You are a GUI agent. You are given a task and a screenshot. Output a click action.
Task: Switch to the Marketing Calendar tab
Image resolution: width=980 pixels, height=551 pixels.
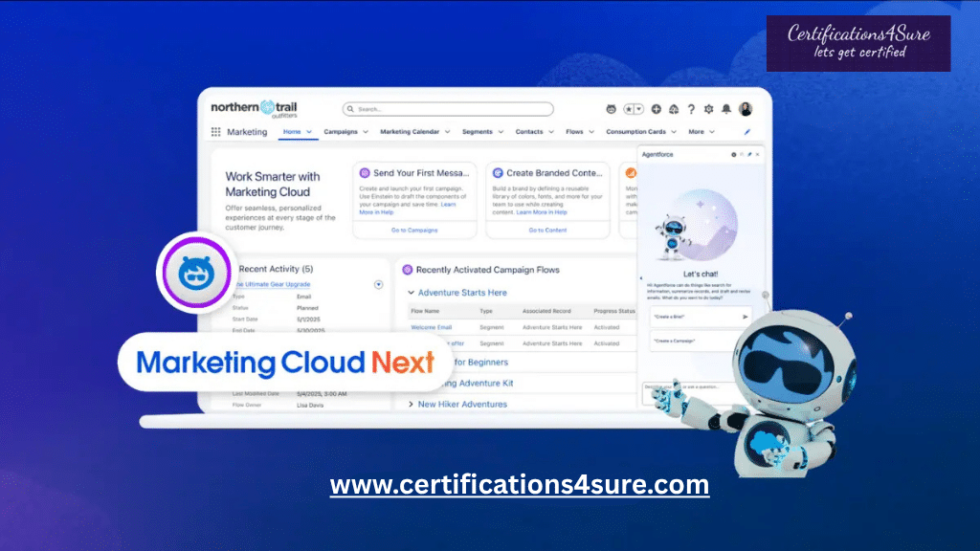[x=410, y=132]
